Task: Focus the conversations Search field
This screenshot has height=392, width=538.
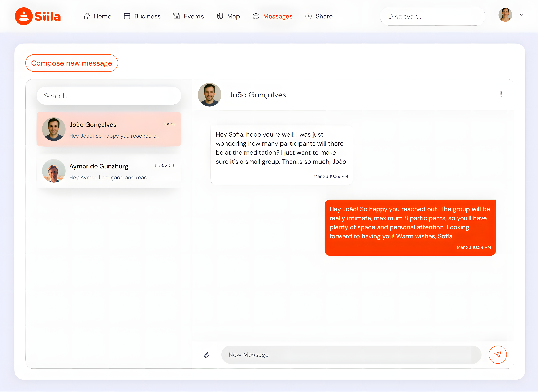Action: point(109,96)
